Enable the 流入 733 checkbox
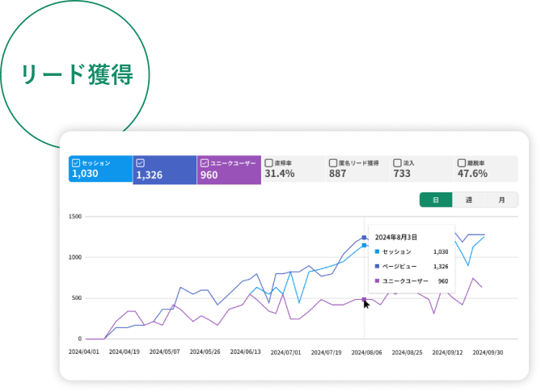 tap(397, 162)
